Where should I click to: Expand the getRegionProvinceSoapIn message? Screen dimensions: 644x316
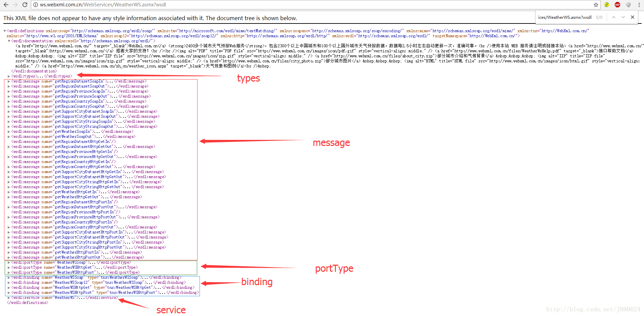coord(9,91)
